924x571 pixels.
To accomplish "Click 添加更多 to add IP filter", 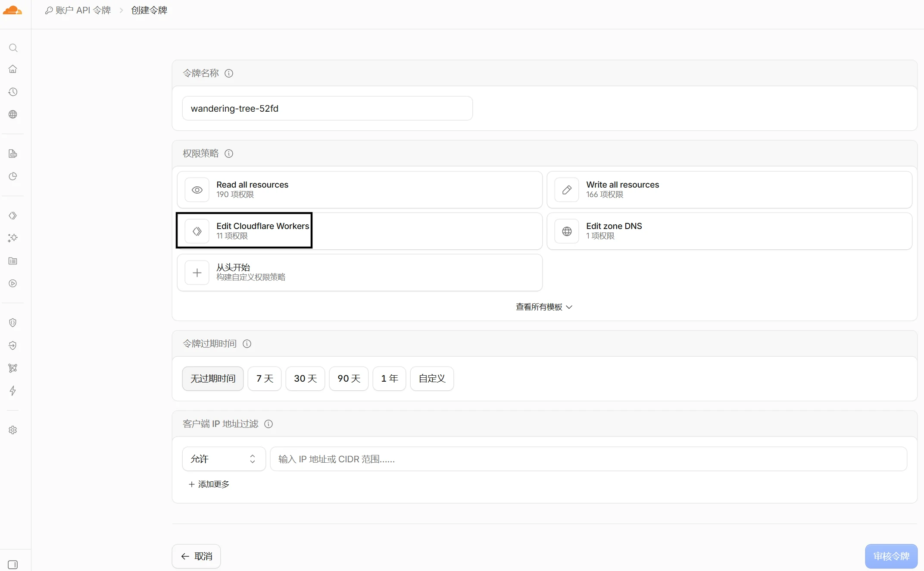I will (x=209, y=484).
